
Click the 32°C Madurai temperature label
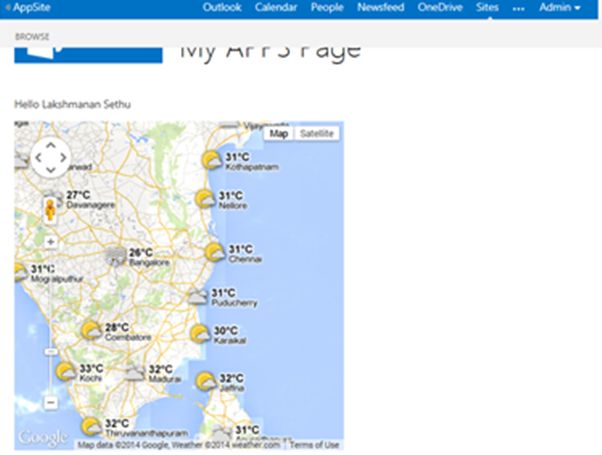point(161,369)
